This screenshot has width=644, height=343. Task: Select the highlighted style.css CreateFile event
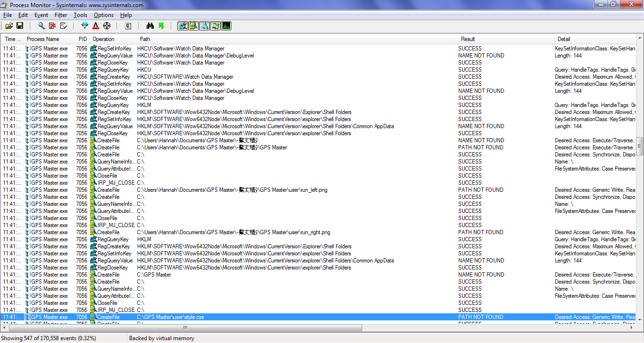pyautogui.click(x=189, y=317)
